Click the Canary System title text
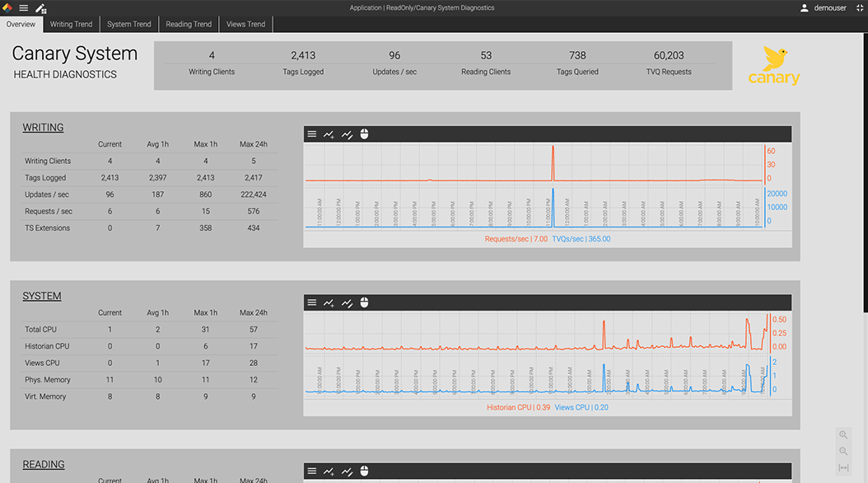The image size is (868, 483). click(x=75, y=54)
